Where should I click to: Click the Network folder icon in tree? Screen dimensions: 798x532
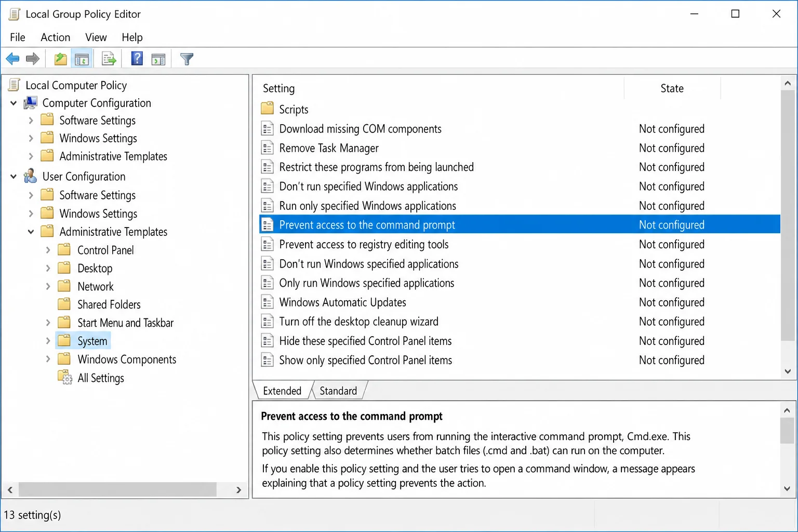click(64, 286)
